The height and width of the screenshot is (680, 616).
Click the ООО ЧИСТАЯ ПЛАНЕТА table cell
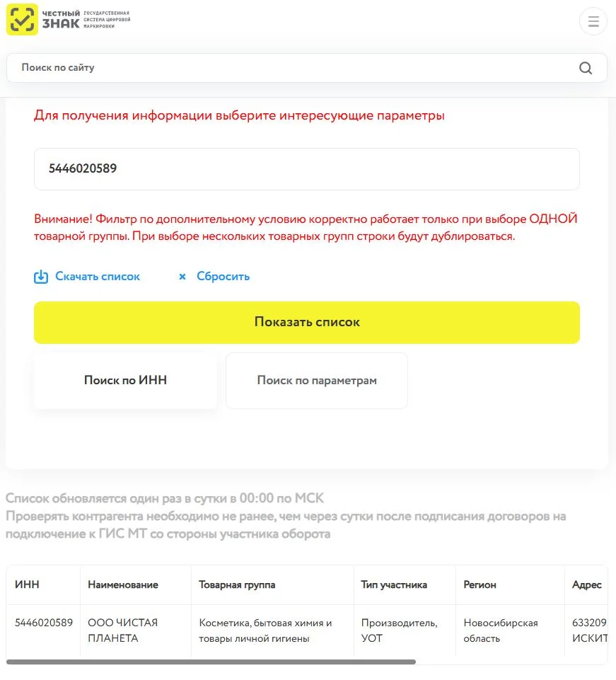click(122, 630)
